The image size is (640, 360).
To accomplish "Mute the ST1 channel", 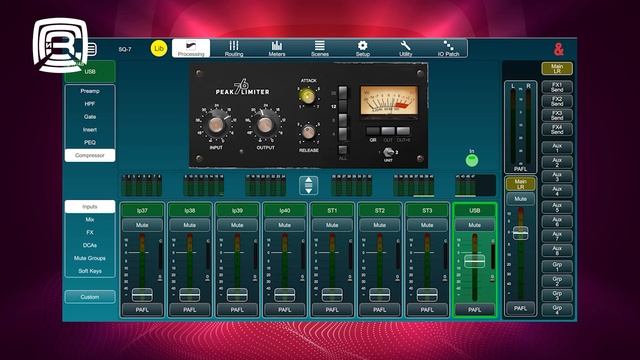I will click(332, 225).
